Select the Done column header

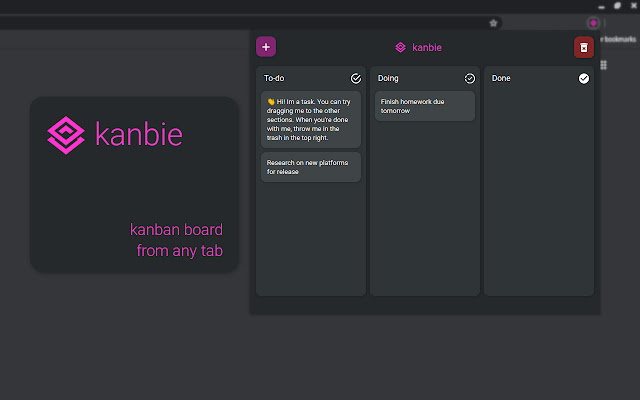pyautogui.click(x=501, y=78)
